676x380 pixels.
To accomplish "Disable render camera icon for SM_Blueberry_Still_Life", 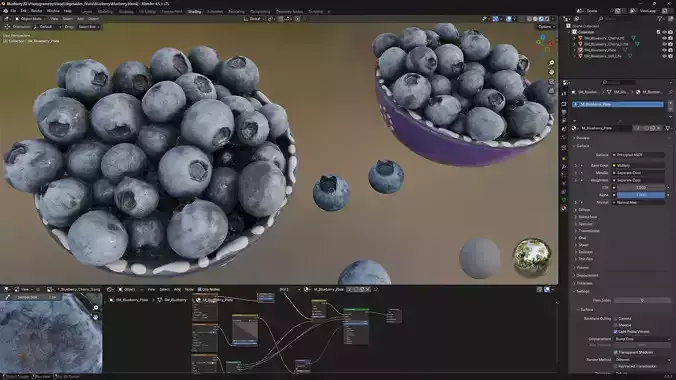I will click(x=670, y=56).
